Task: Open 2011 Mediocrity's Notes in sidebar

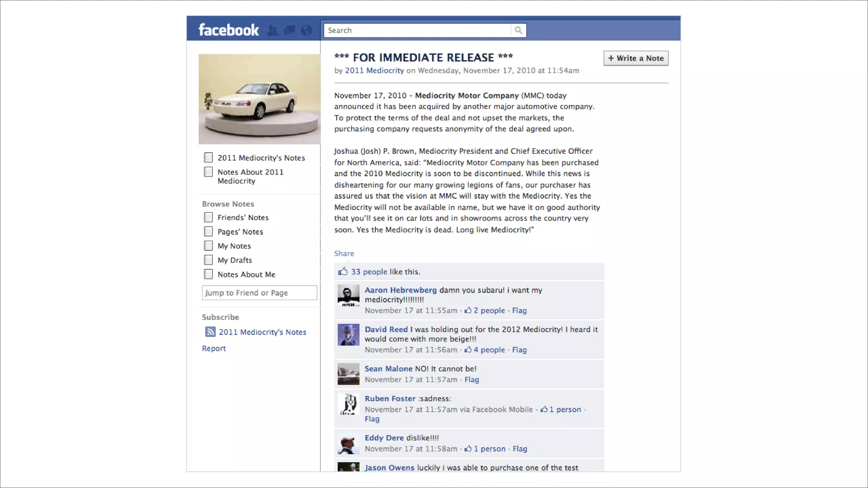Action: coord(261,158)
